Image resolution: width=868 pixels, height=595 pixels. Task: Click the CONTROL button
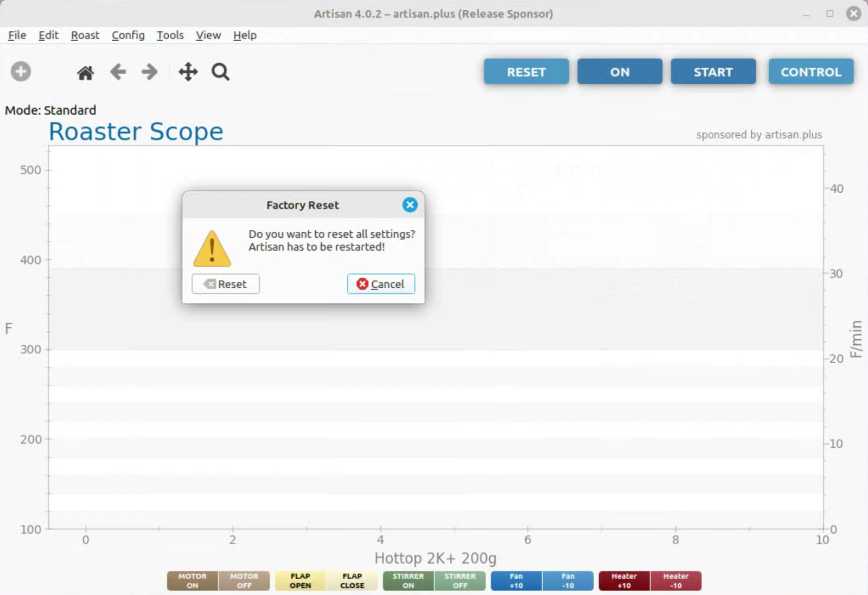[810, 72]
